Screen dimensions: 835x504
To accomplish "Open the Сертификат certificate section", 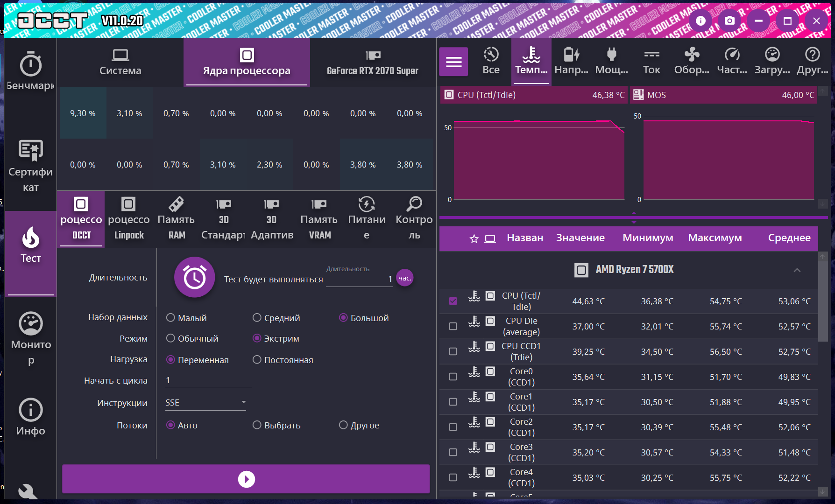I will point(31,166).
